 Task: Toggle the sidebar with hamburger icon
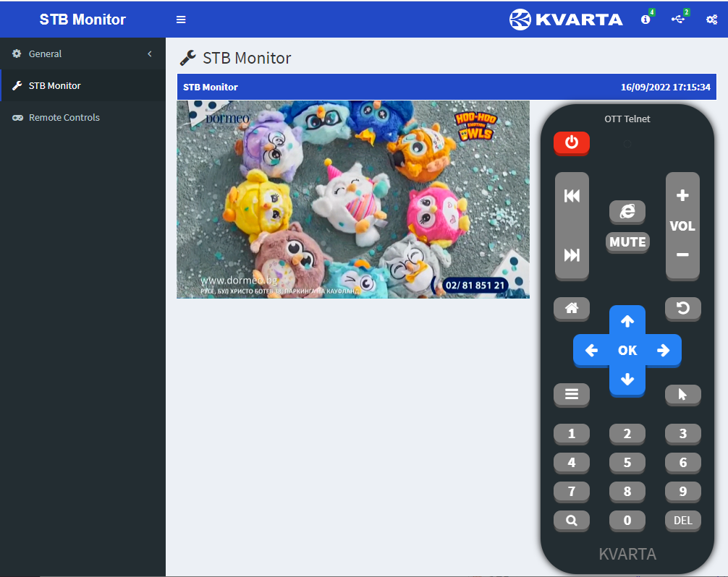coord(181,20)
